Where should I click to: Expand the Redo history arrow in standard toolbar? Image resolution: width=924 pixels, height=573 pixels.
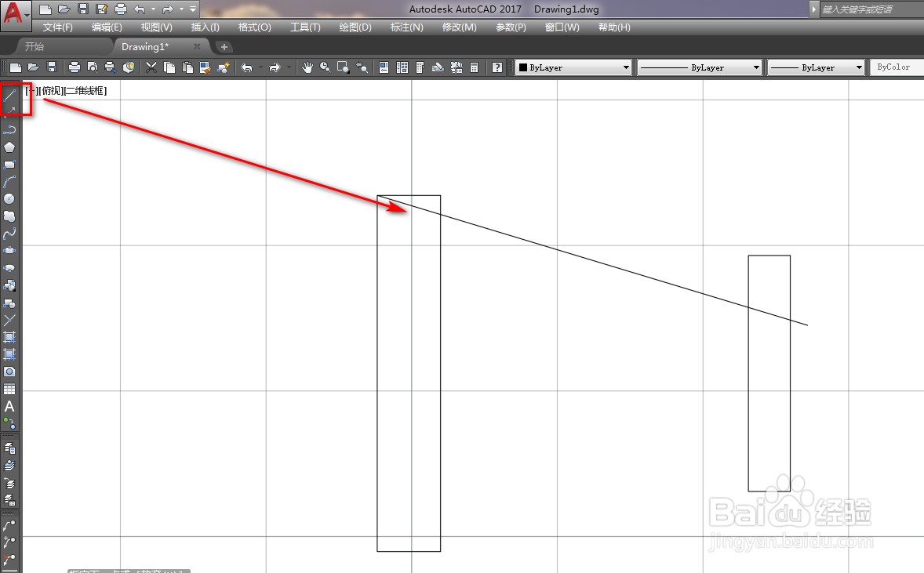coord(289,67)
